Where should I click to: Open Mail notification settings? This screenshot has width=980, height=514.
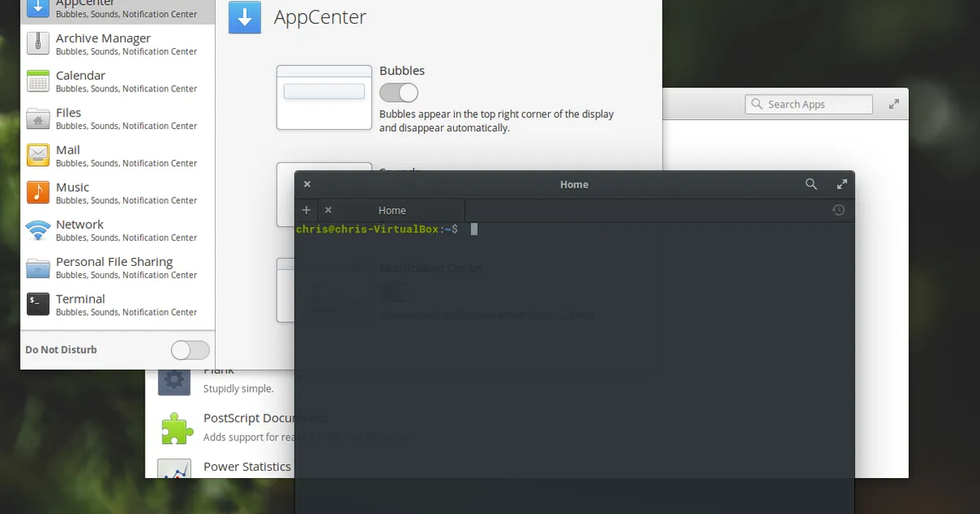click(x=118, y=155)
